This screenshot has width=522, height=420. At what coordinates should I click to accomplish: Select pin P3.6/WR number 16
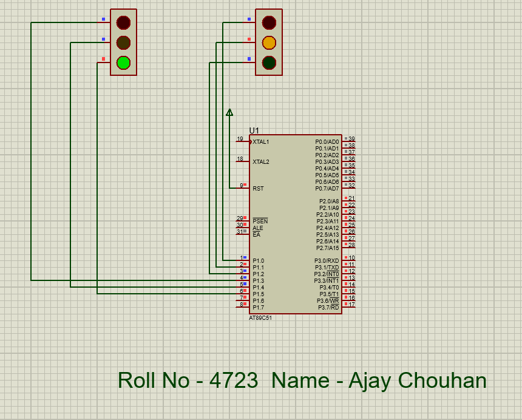[349, 300]
